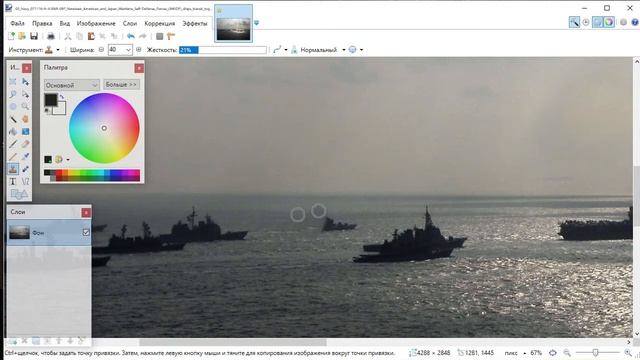The image size is (640, 360).
Task: Open the Settings gear icon
Action: coord(623,22)
